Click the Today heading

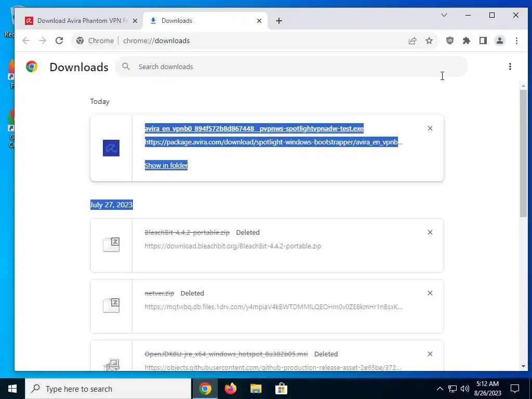tap(100, 101)
